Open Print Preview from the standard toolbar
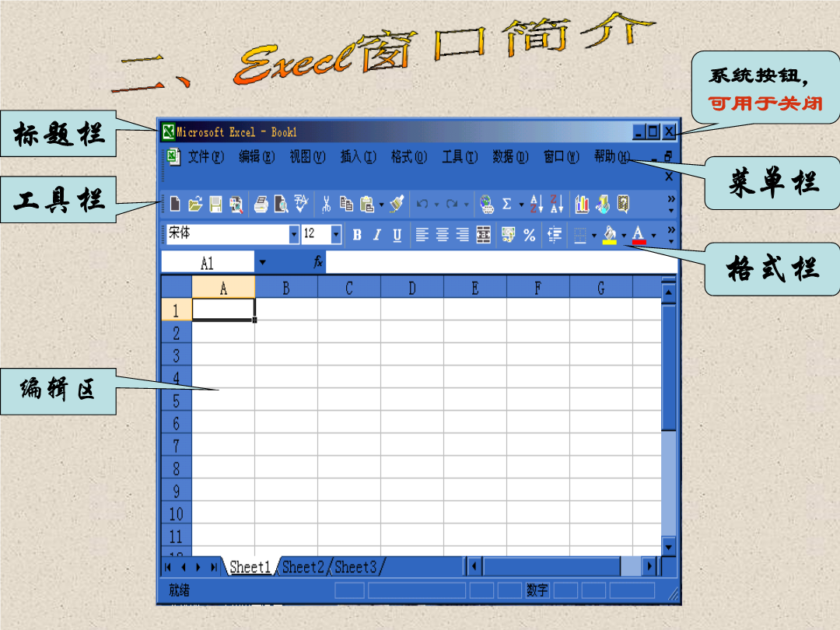This screenshot has height=630, width=840. 281,204
